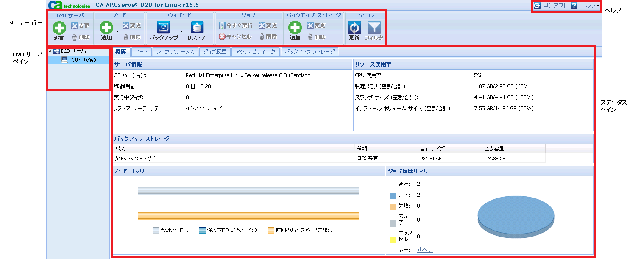Click the Red Hat Enterprise Linux OS version text
Image resolution: width=644 pixels, height=259 pixels.
coord(249,75)
